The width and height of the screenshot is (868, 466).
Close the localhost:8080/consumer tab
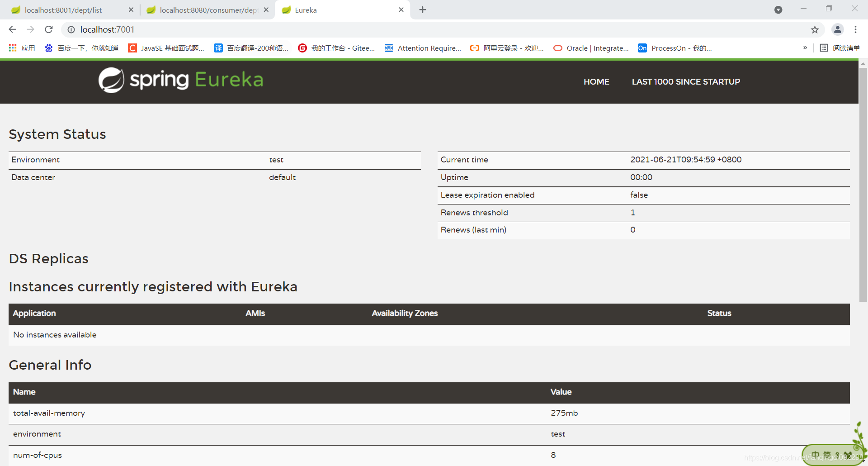[266, 10]
